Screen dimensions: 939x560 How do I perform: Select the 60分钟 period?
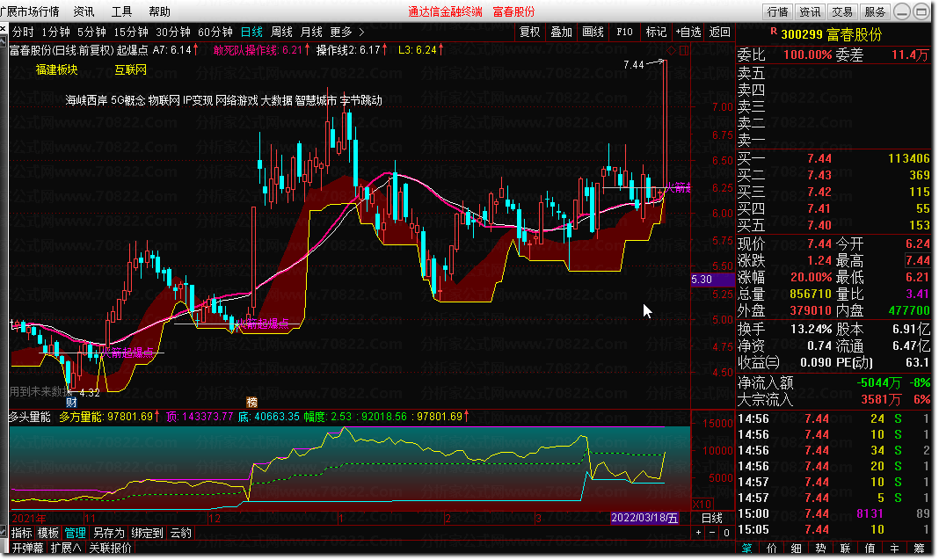[x=215, y=32]
